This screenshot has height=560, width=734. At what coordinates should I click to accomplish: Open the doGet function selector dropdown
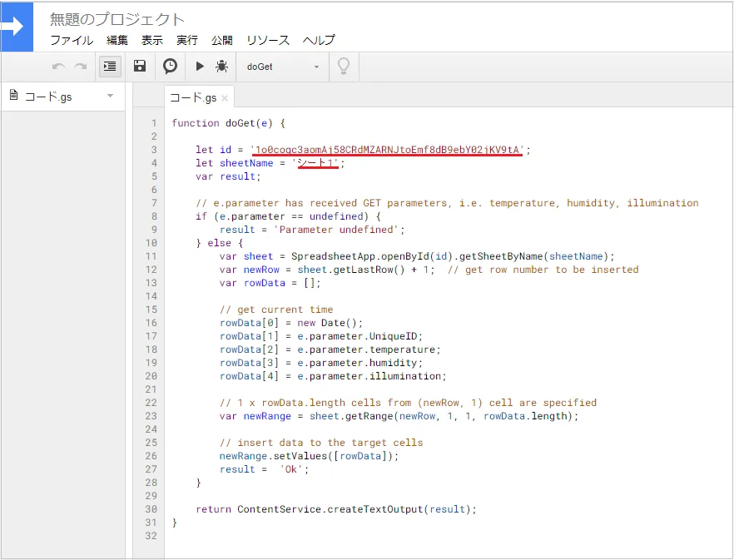282,67
